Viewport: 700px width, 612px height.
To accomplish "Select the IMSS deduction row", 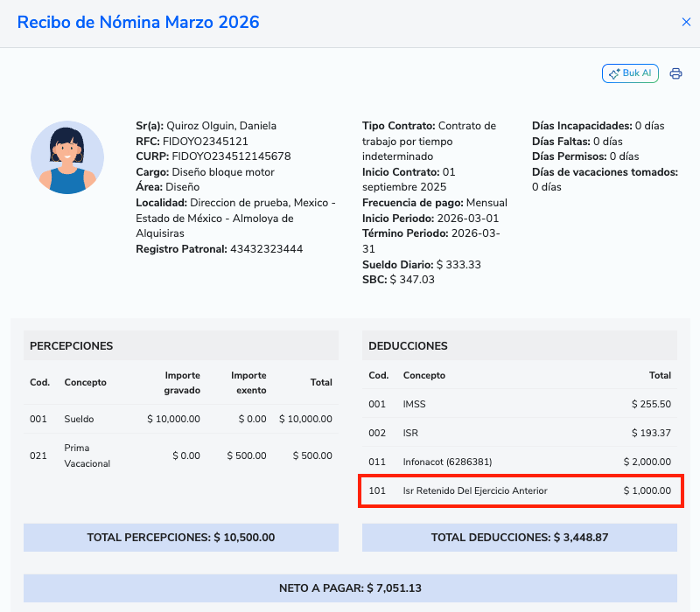I will pyautogui.click(x=519, y=404).
